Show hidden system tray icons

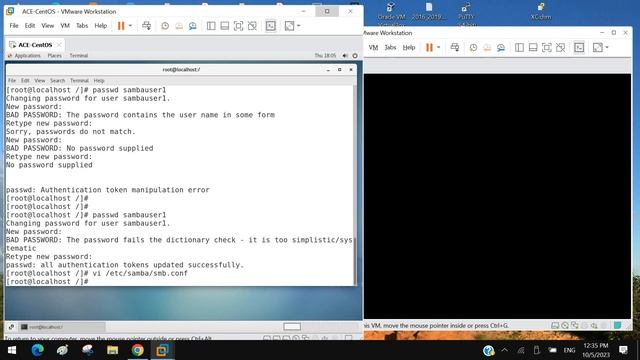(x=505, y=350)
